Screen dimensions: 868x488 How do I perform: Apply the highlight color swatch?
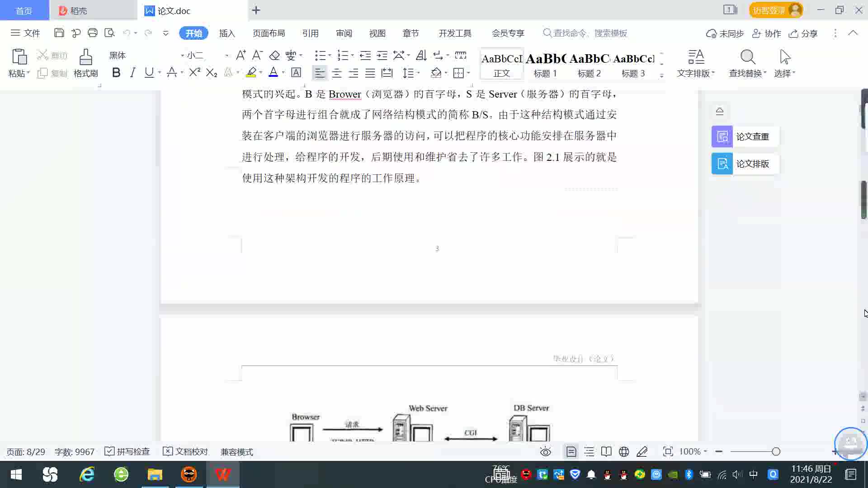[x=251, y=72]
